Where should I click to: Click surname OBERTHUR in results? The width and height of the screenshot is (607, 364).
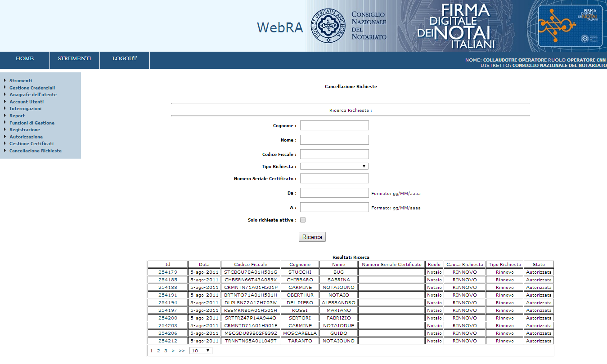[x=300, y=295]
